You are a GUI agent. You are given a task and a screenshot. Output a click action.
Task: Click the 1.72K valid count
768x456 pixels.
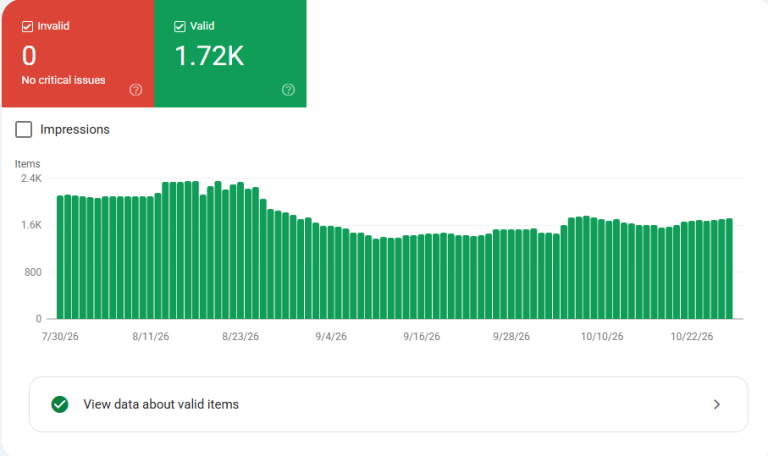(x=209, y=56)
